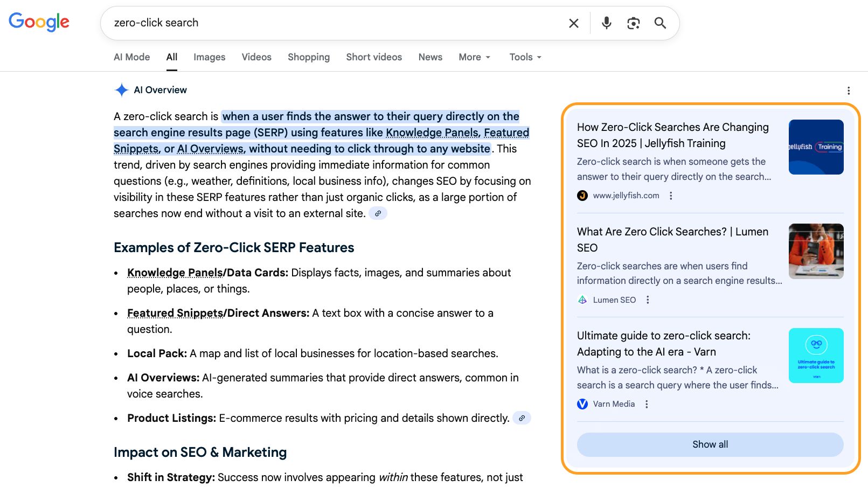Switch to the News tab
Image resolution: width=868 pixels, height=487 pixels.
pyautogui.click(x=430, y=57)
